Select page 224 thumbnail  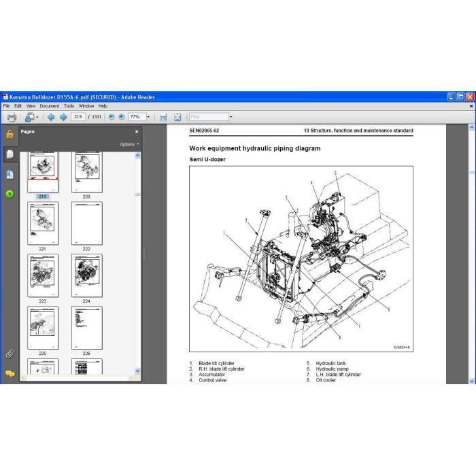click(87, 275)
